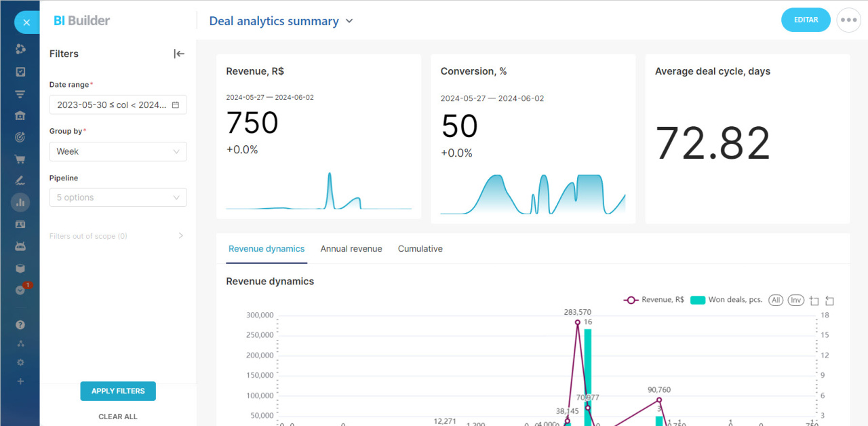Collapse the Filters panel with arrow icon
The height and width of the screenshot is (426, 868).
[179, 54]
